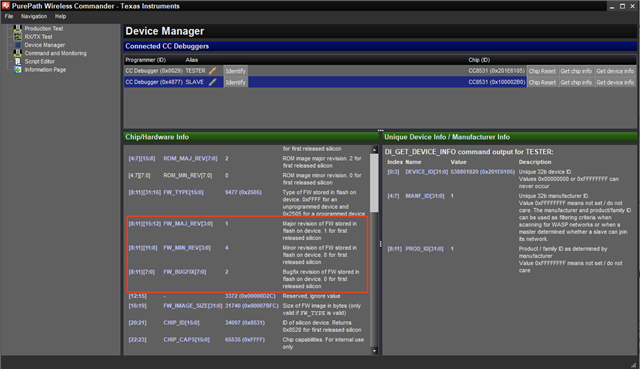
Task: Identify the TESTER CC Debugger
Action: click(x=236, y=71)
